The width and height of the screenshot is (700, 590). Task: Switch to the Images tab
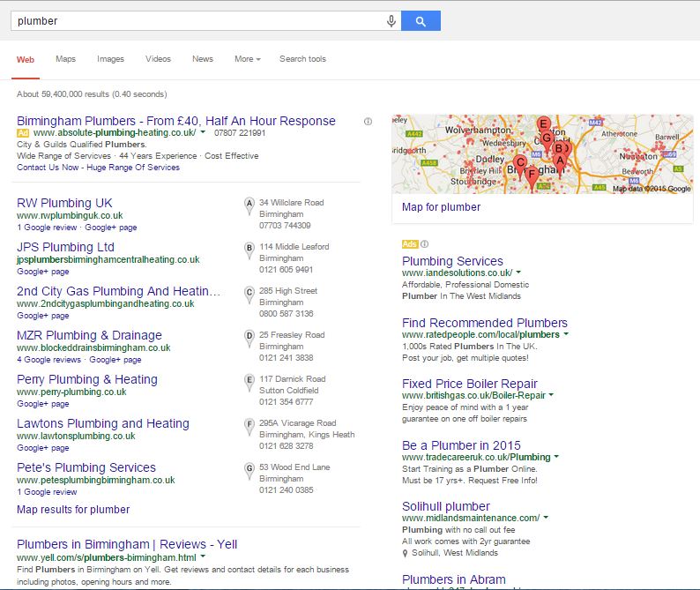(111, 59)
